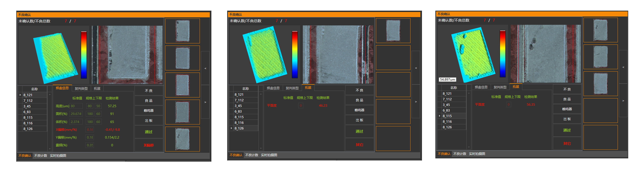This screenshot has height=170, width=644.
Task: Click list scrollbar down arrow in left window
Action: 50,149
